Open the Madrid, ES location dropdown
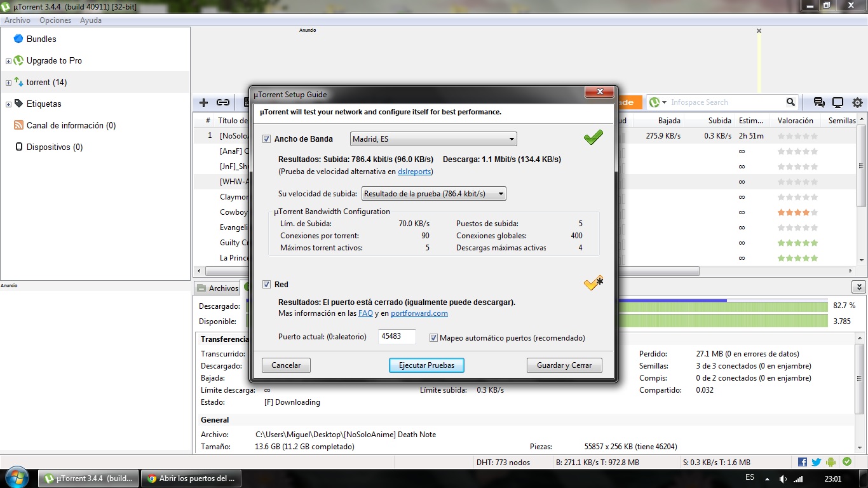The width and height of the screenshot is (868, 488). tap(433, 139)
